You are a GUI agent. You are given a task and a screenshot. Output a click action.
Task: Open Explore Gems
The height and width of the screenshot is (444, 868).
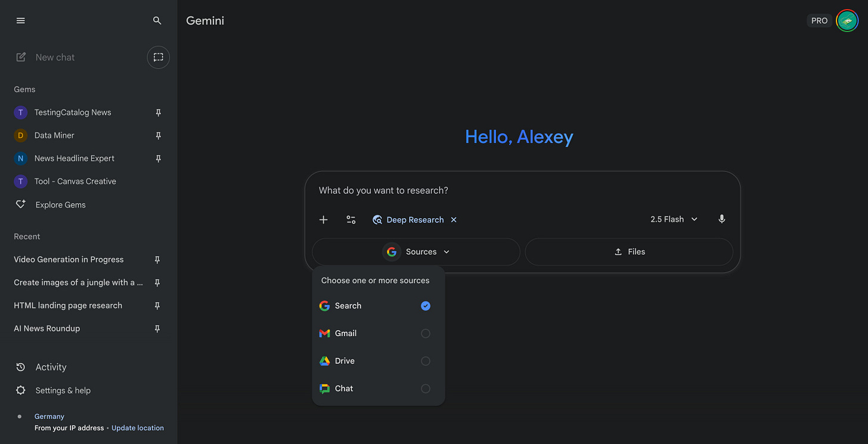(x=60, y=205)
